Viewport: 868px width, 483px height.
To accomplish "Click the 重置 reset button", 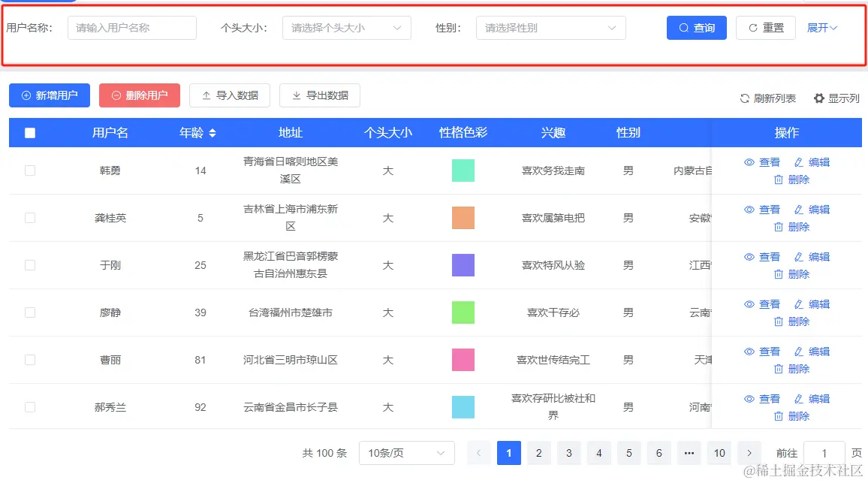I will (x=766, y=28).
